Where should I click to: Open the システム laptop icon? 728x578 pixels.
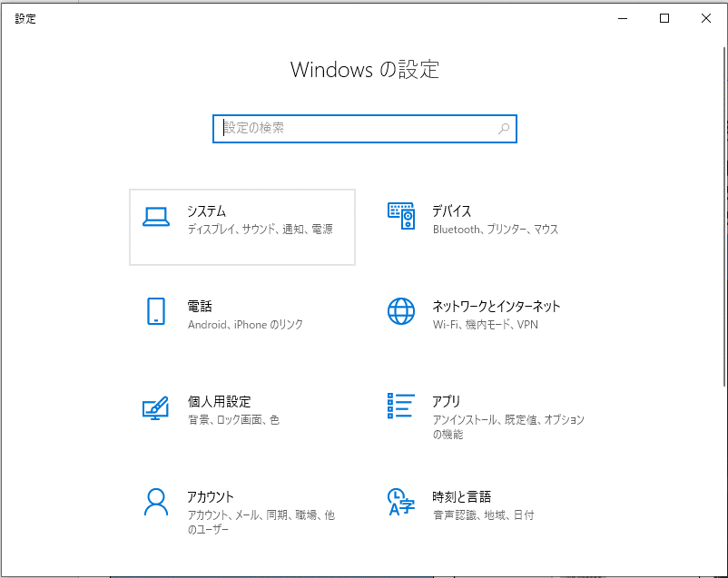point(156,217)
